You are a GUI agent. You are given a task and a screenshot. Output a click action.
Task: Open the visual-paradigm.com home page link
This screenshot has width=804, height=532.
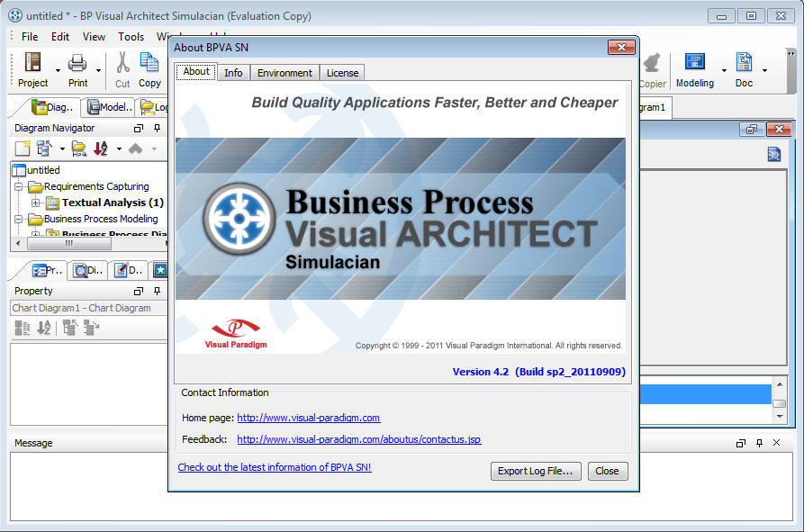pyautogui.click(x=309, y=418)
